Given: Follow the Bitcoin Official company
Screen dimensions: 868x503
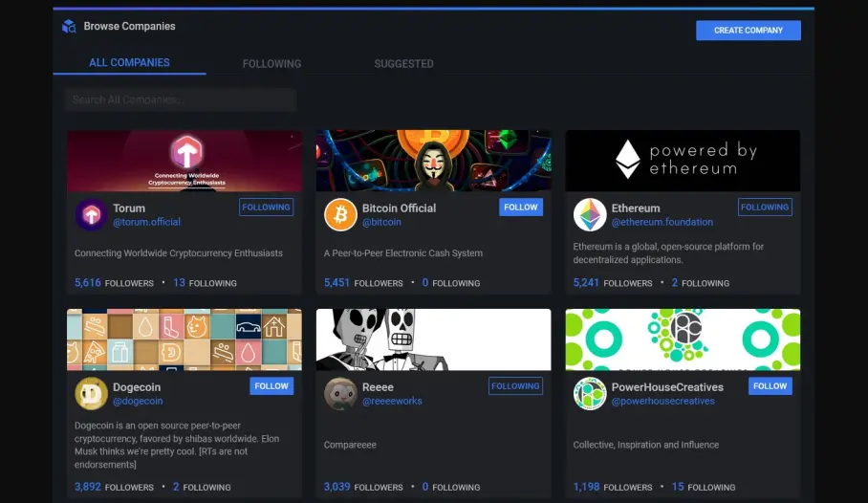Looking at the screenshot, I should [x=521, y=208].
